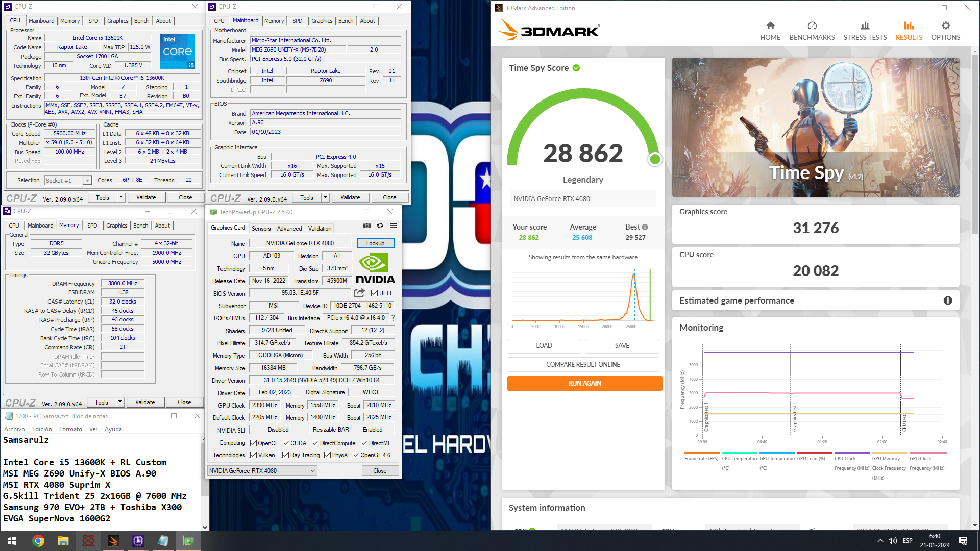The width and height of the screenshot is (980, 551).
Task: Click the Lookup button in GPU-Z
Action: [375, 243]
